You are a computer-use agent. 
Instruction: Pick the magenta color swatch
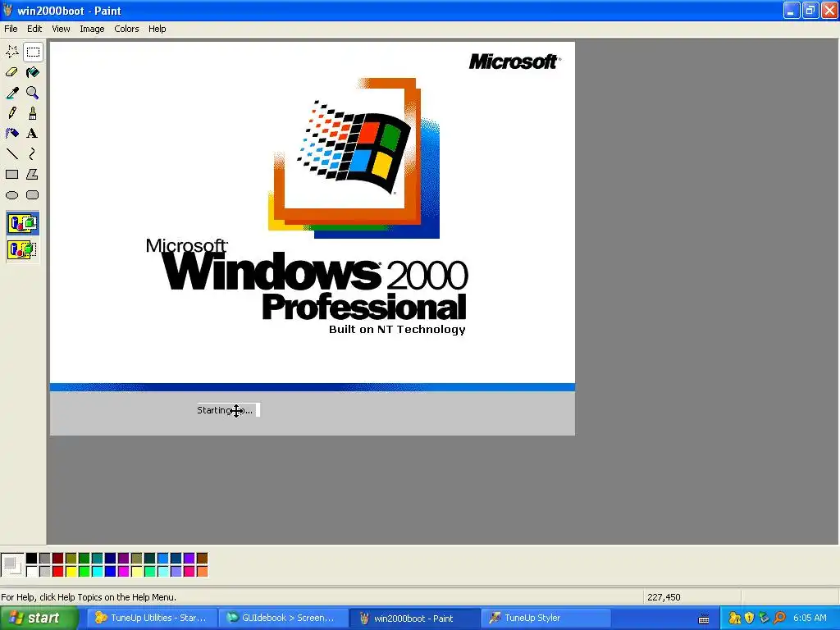[123, 572]
